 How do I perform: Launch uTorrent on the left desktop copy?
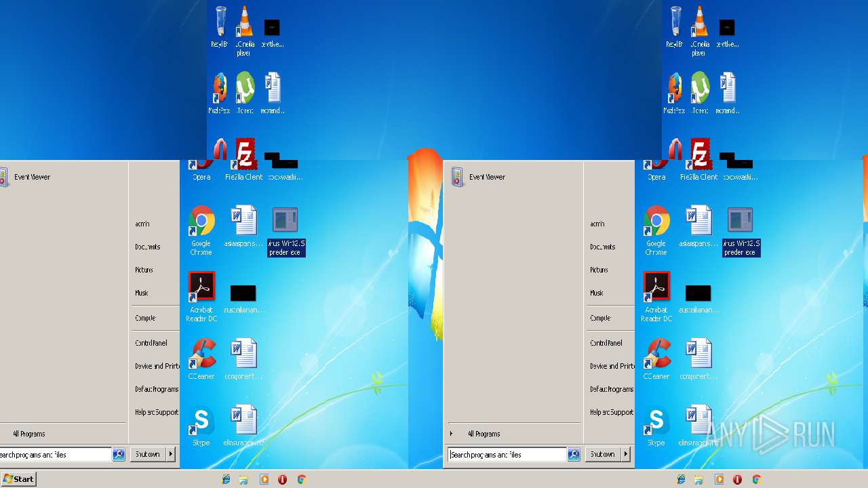coord(244,93)
